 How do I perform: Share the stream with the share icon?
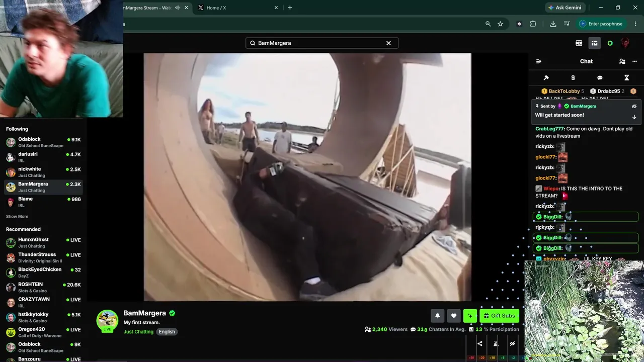(x=480, y=344)
